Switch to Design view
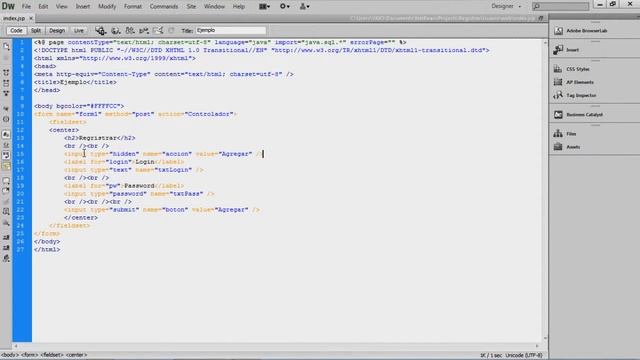Screen dimensions: 640x360 (57, 31)
